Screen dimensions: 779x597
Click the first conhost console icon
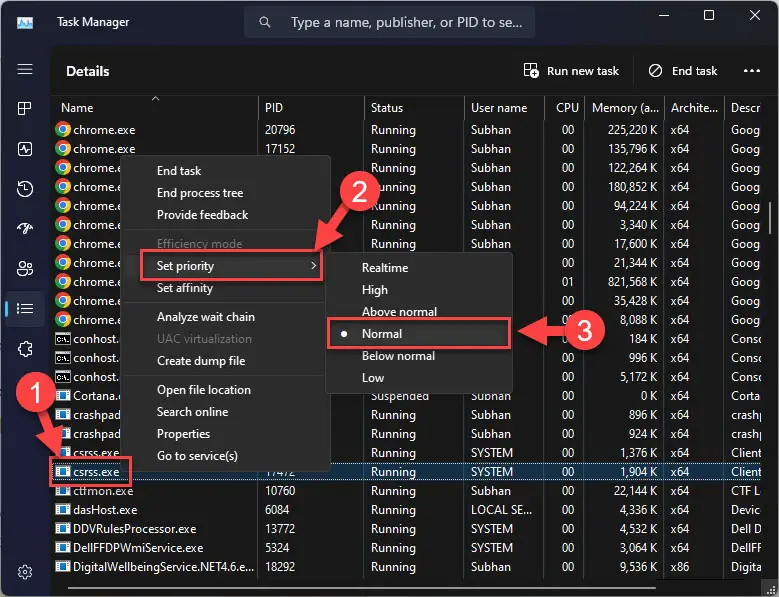click(63, 339)
